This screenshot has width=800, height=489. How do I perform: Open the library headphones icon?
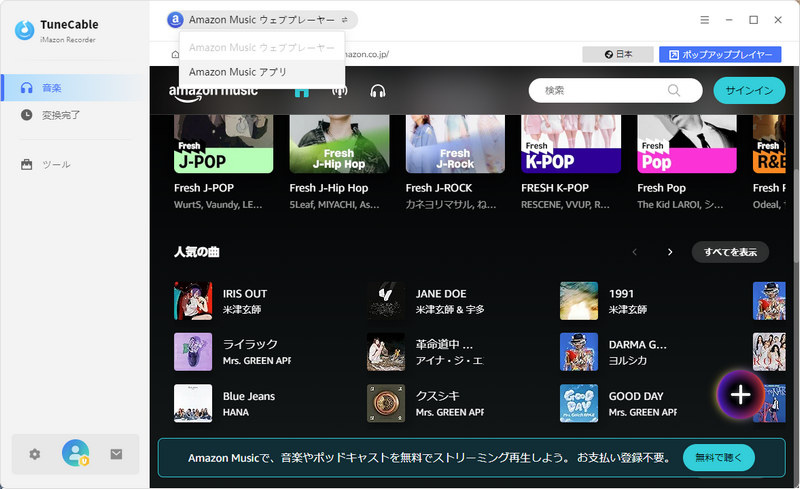[x=378, y=91]
